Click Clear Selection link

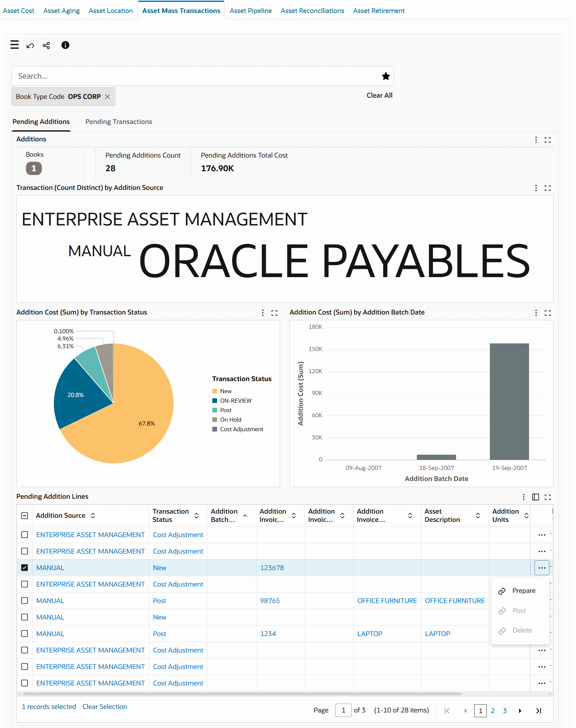[105, 707]
